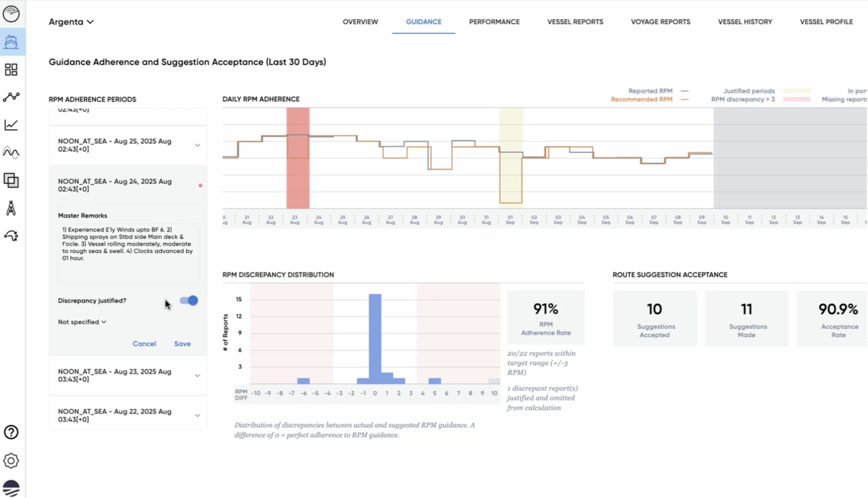Open the wave icon in sidebar
Viewport: 868px width, 498px height.
11,153
